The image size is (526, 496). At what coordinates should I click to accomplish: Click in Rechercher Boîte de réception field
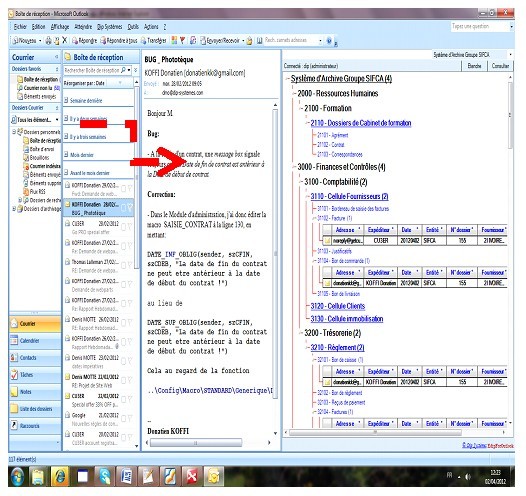click(x=92, y=70)
